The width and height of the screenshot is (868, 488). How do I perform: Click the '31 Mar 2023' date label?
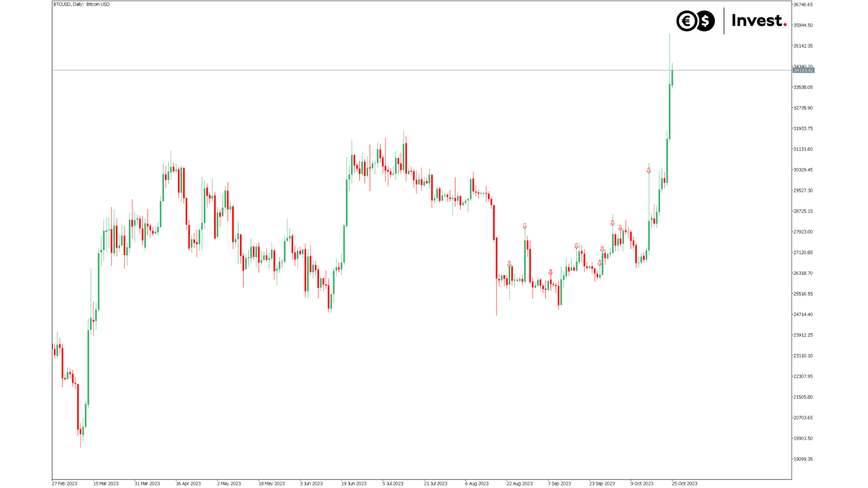147,483
